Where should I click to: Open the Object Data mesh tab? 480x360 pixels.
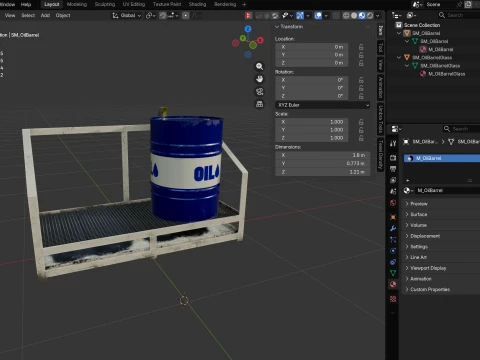pyautogui.click(x=393, y=273)
